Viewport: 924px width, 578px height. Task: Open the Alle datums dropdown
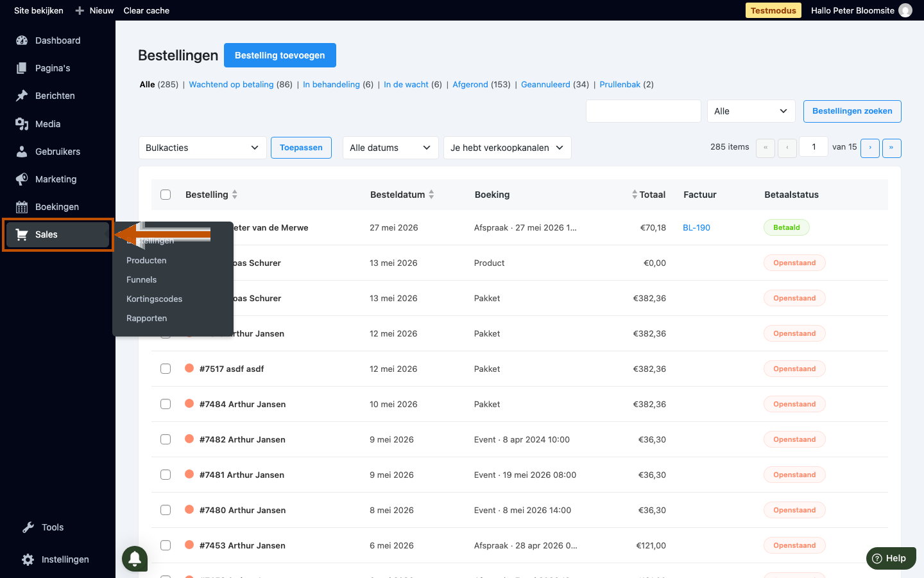click(391, 148)
